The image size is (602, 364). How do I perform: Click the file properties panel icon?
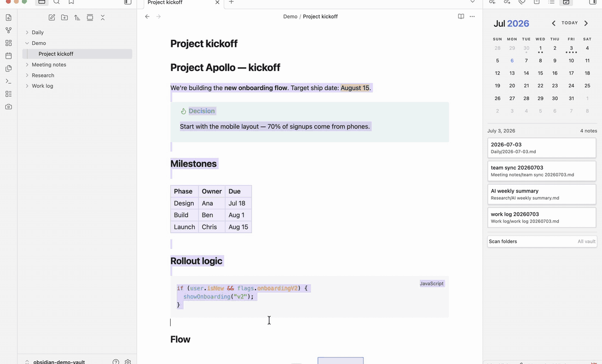(x=537, y=2)
